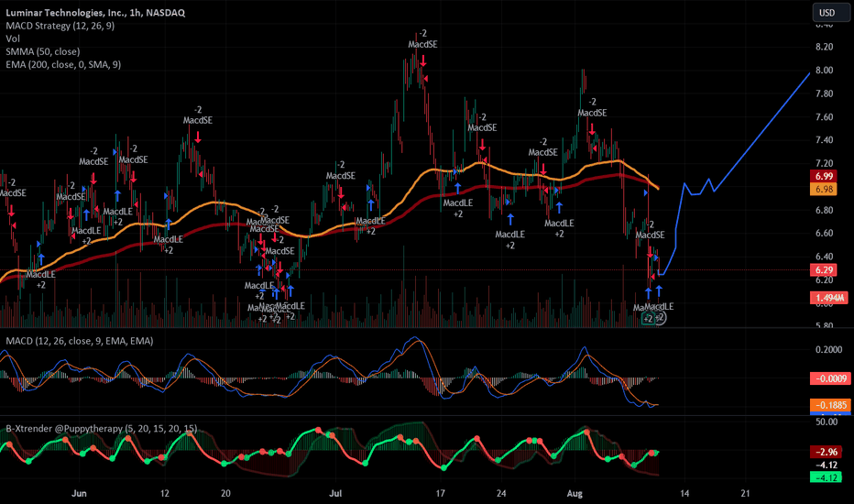Click the 20 date on the time axis
Image resolution: width=854 pixels, height=504 pixels.
click(x=225, y=494)
